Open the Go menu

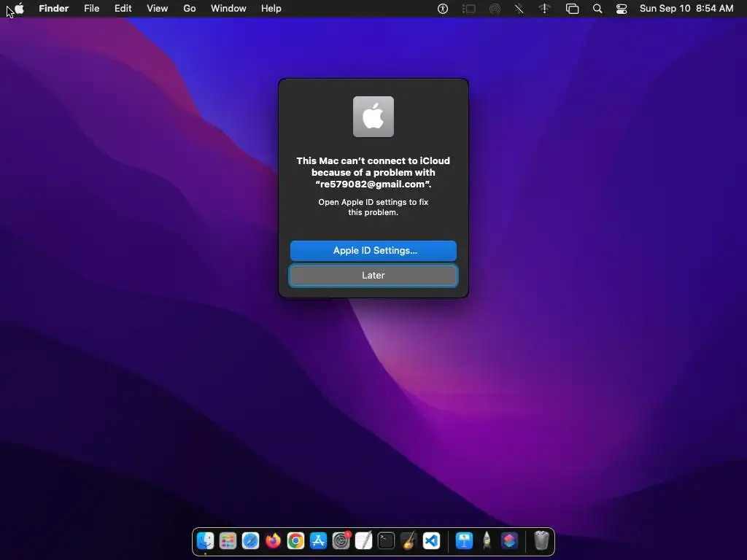[x=190, y=9]
